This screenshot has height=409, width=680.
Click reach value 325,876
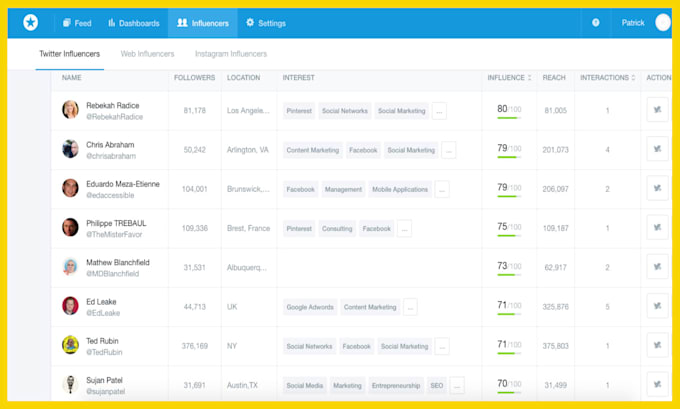click(x=556, y=307)
